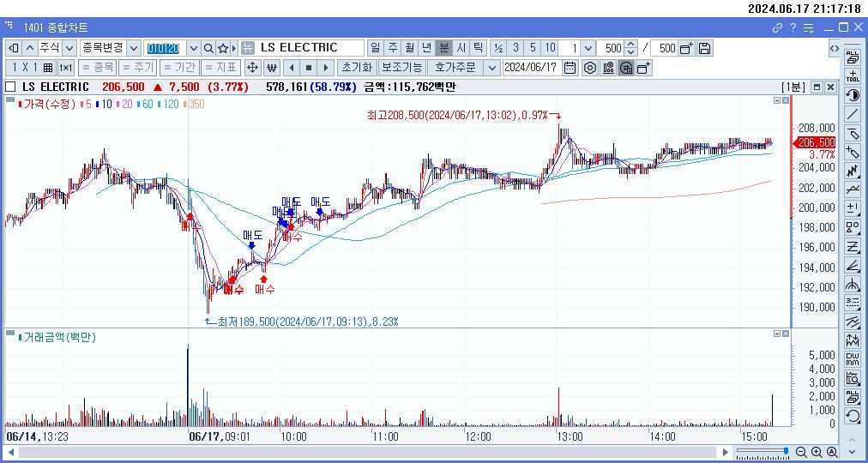This screenshot has width=868, height=463.
Task: Select the DW/MM period tool icon
Action: pyautogui.click(x=853, y=359)
